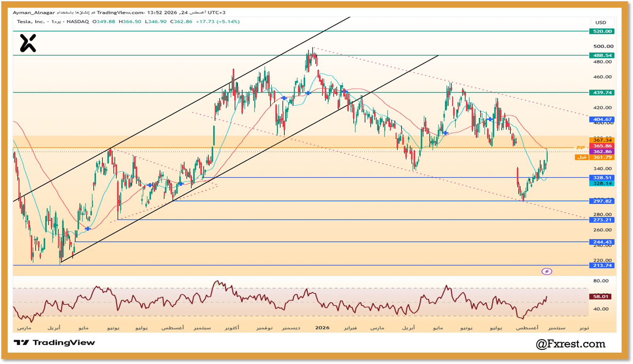Click the RSI value label 58.01
This screenshot has width=633, height=364.
[600, 296]
